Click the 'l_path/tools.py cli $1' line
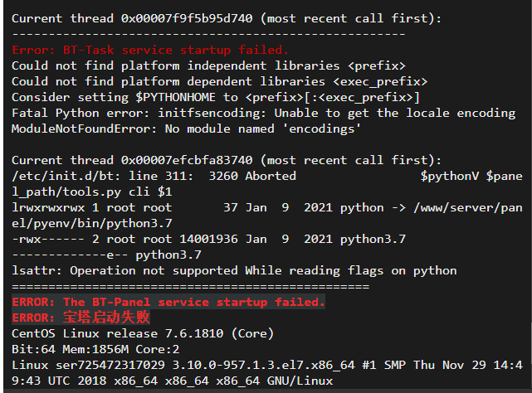Viewport: 532px width, 393px height. [91, 192]
